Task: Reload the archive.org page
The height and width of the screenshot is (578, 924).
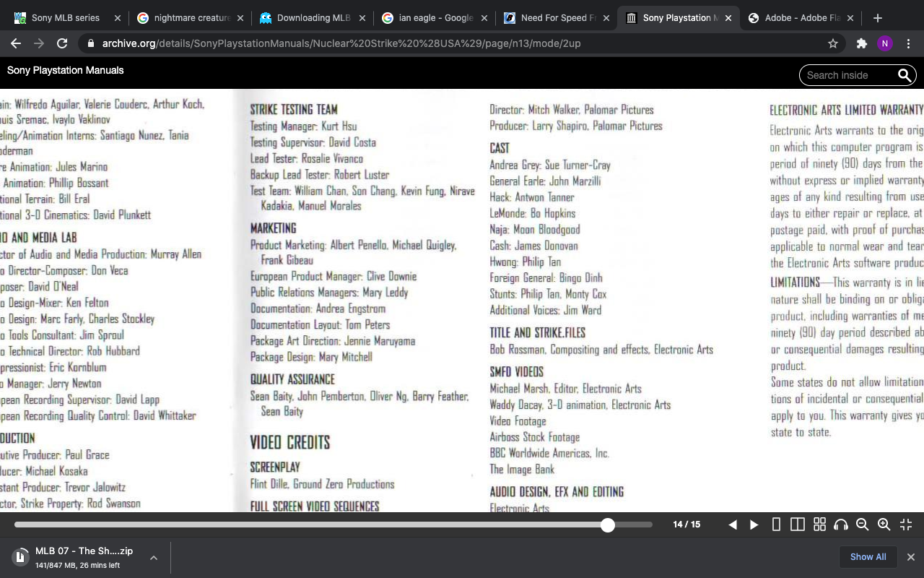Action: tap(62, 43)
